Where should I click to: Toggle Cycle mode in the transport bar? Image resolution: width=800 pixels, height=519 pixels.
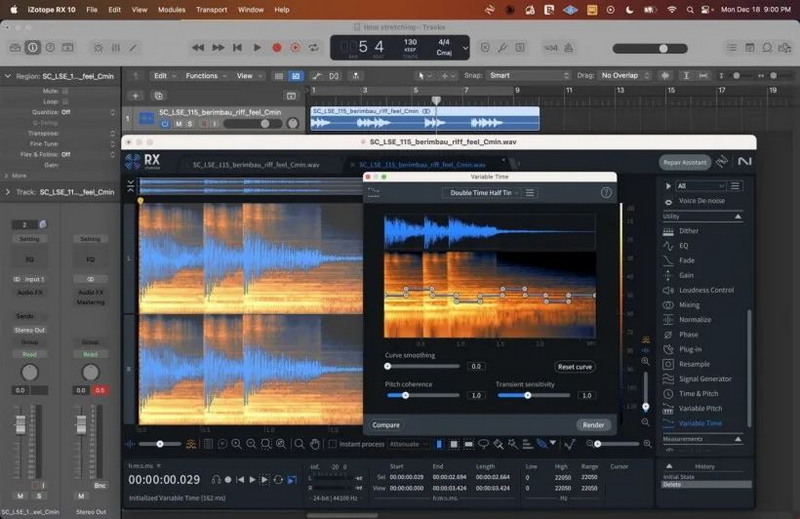pos(314,47)
